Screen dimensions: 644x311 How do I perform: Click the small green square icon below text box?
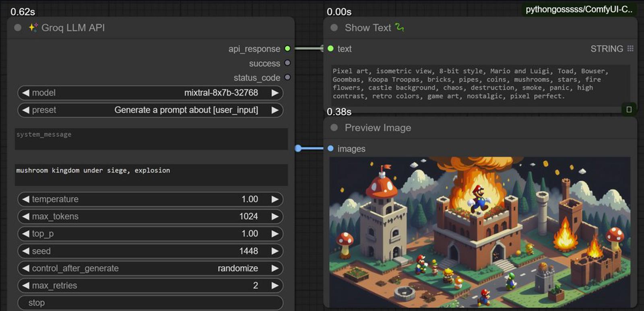(x=629, y=109)
